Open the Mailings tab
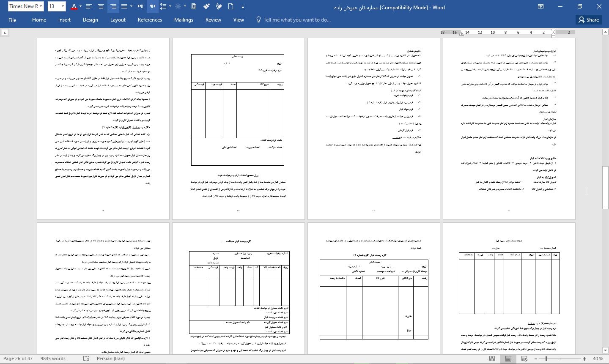Screen dimensions: 609x364 [x=184, y=20]
